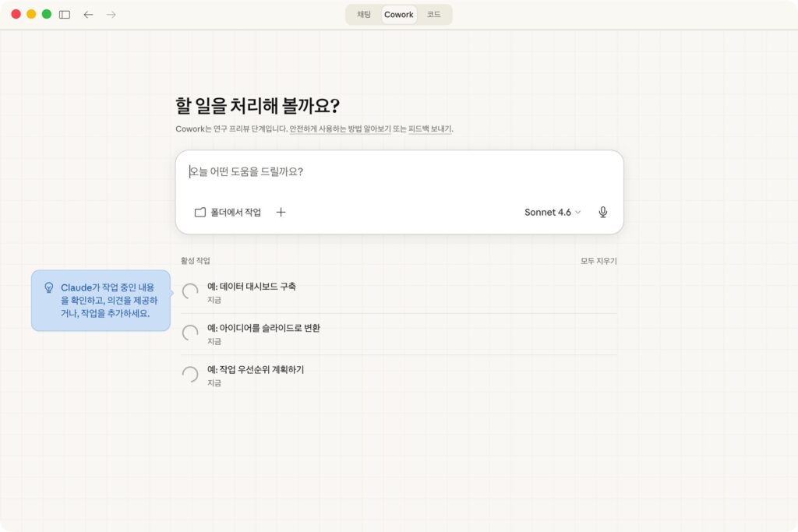
Task: Switch to the 코드 tab
Action: tap(433, 15)
